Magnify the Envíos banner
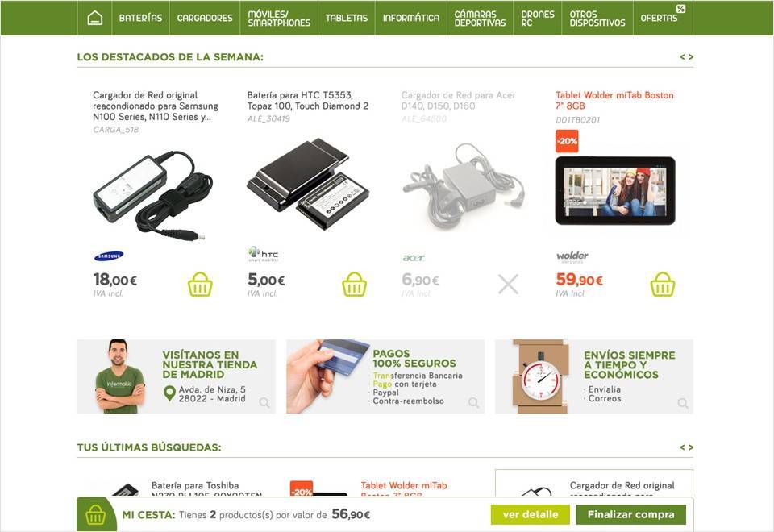Image resolution: width=774 pixels, height=532 pixels. (683, 403)
